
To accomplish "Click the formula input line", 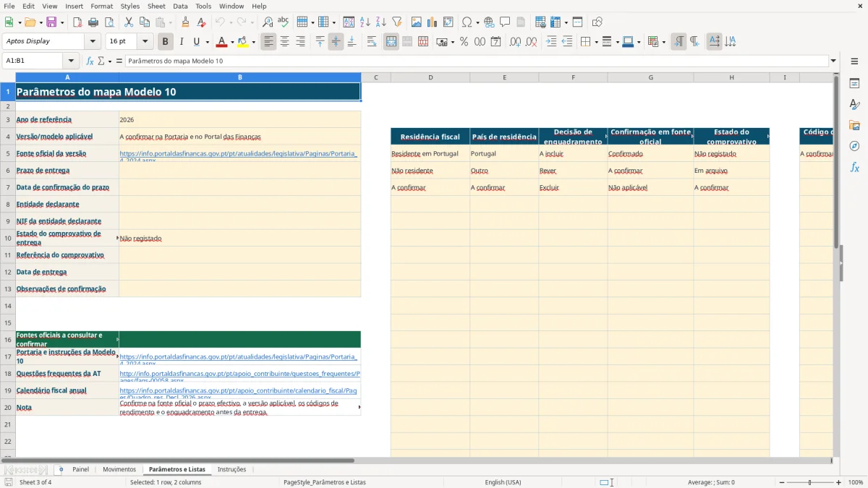I will click(x=476, y=61).
